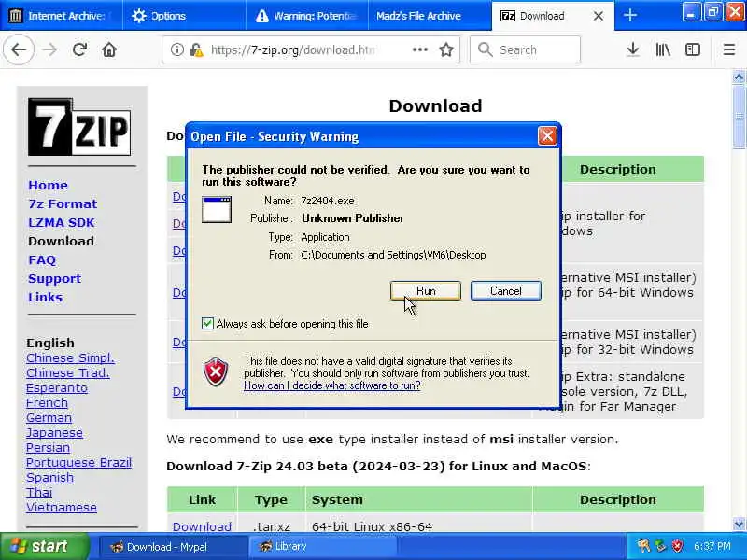Screen dimensions: 747x560
Task: Switch language to Portuguese Brazil
Action: (x=78, y=462)
